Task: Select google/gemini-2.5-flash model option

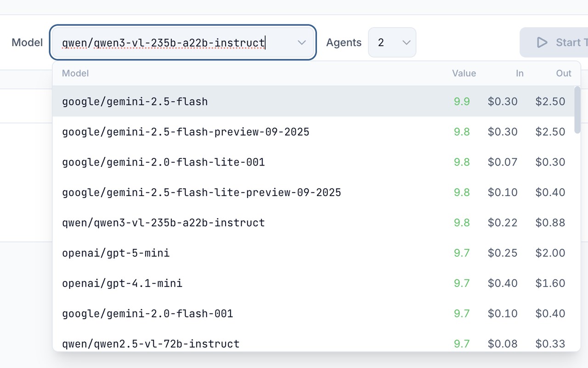Action: click(x=135, y=101)
